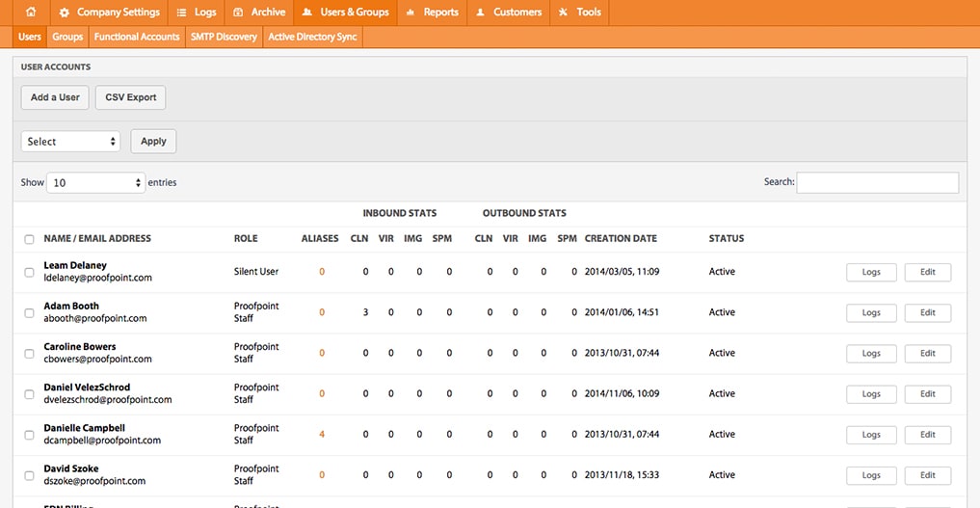Click the Customers person icon
Viewport: 980px width, 508px height.
pyautogui.click(x=480, y=13)
